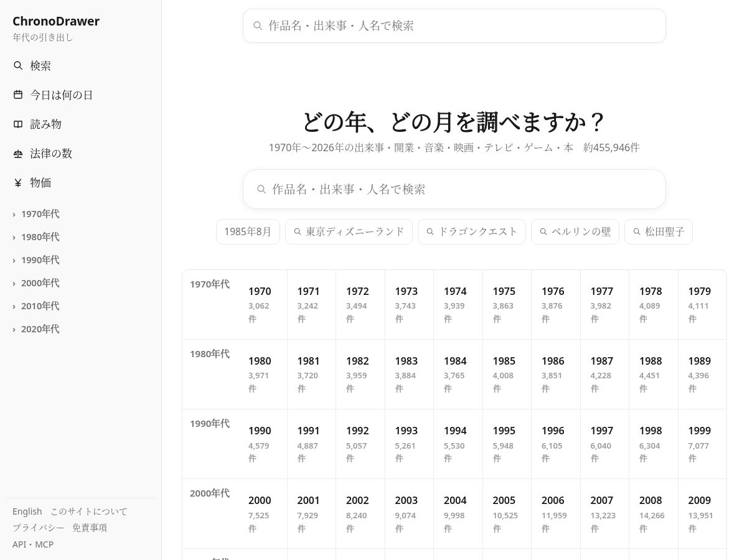
Task: Open このサイトについて link
Action: click(88, 511)
